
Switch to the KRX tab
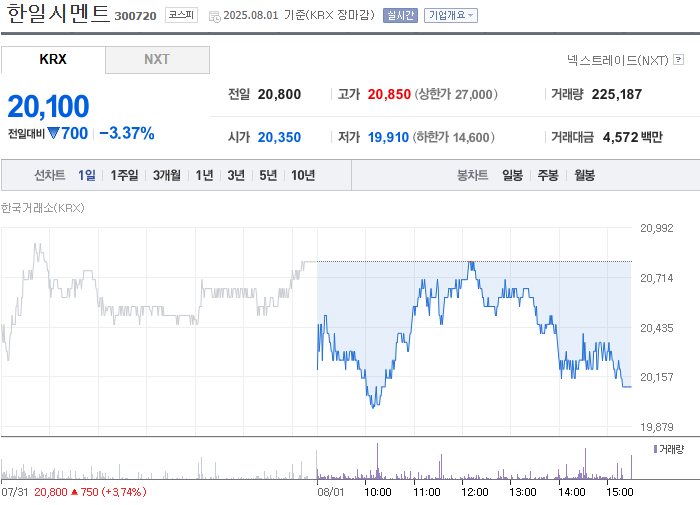point(53,59)
